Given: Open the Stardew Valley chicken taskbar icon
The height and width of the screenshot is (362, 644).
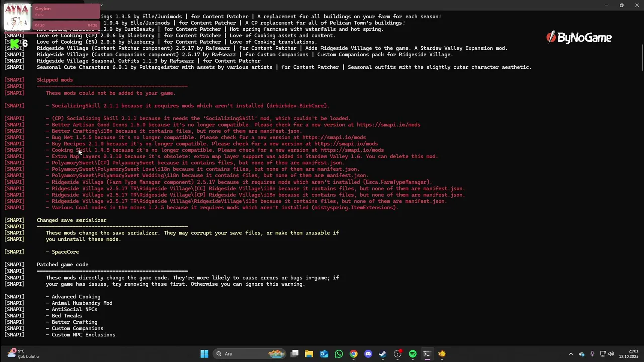Looking at the screenshot, I should pyautogui.click(x=442, y=354).
